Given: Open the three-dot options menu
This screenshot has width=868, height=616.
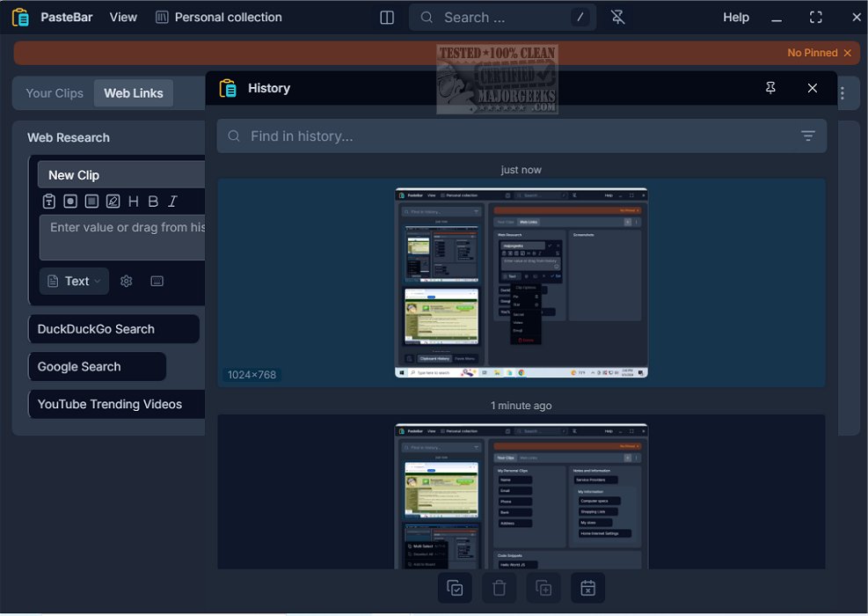Looking at the screenshot, I should (842, 93).
